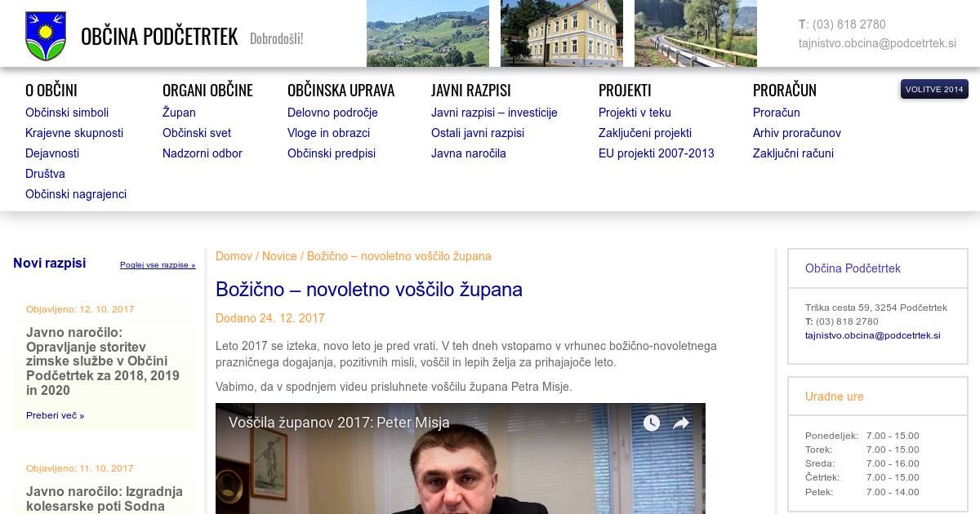Go to Javna naročila menu entry
This screenshot has width=980, height=514.
pos(469,153)
